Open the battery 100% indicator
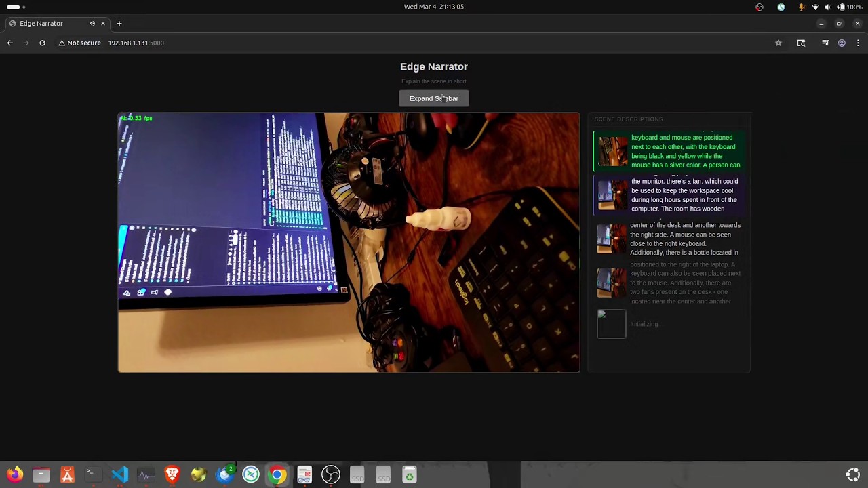This screenshot has height=488, width=868. coord(850,7)
